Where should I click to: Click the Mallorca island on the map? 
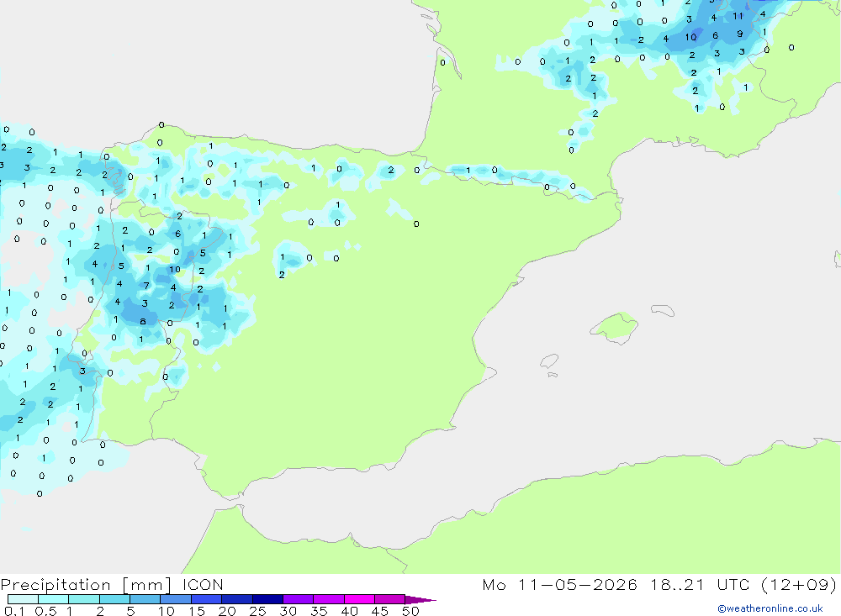616,326
